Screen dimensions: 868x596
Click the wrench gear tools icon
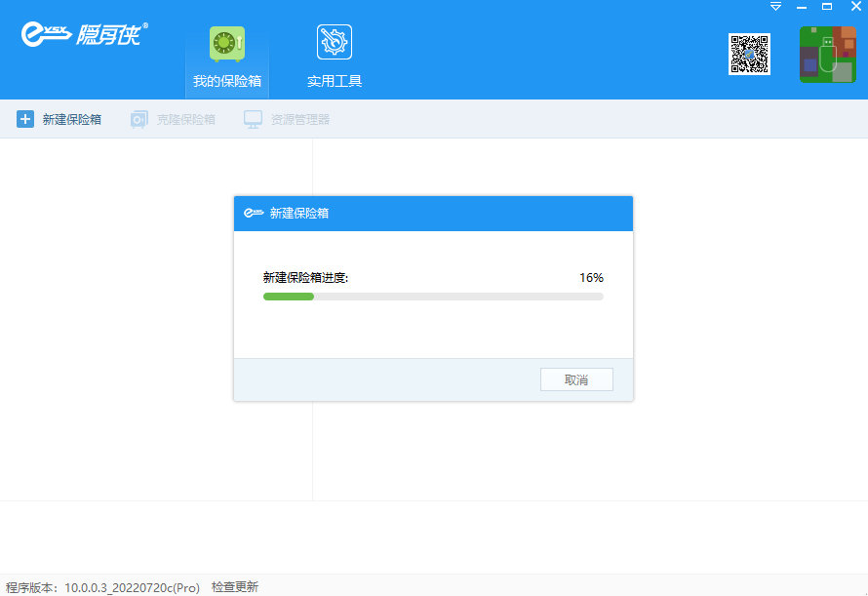[x=335, y=42]
